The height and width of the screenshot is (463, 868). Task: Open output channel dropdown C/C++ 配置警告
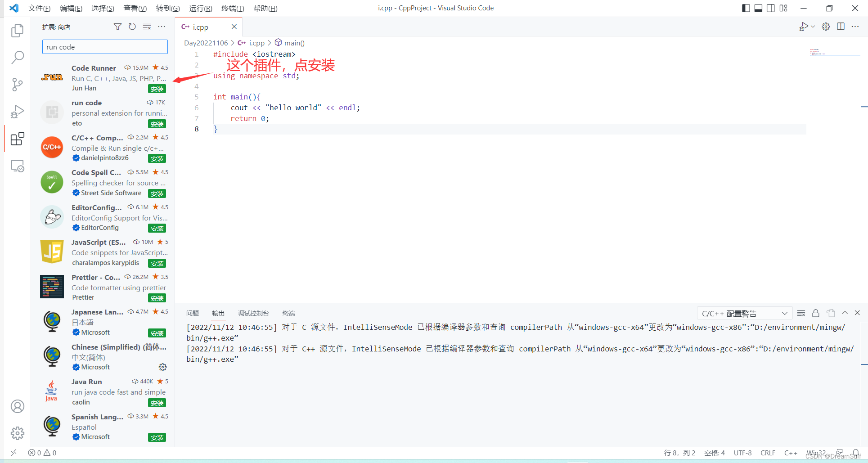[744, 313]
